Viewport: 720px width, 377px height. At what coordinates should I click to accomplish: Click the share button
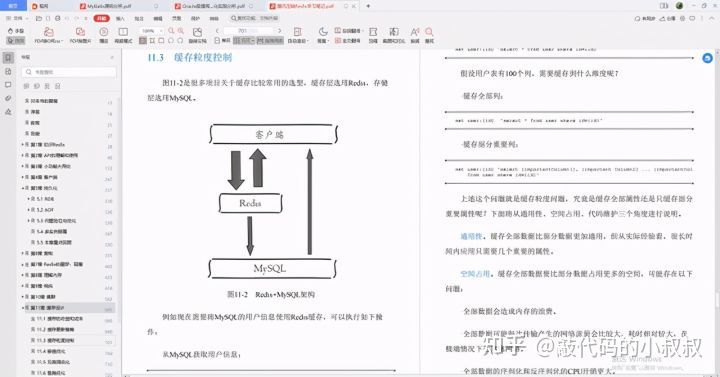coord(668,18)
